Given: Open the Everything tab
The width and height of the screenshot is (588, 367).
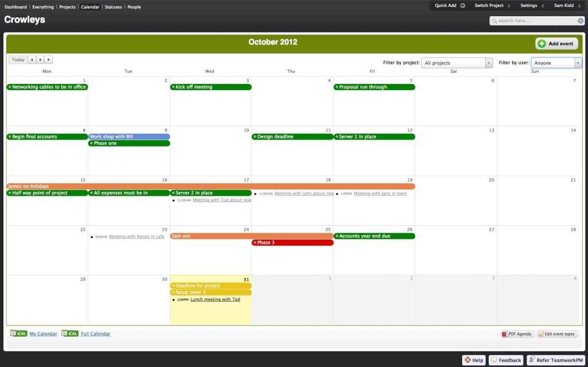Looking at the screenshot, I should click(x=42, y=7).
